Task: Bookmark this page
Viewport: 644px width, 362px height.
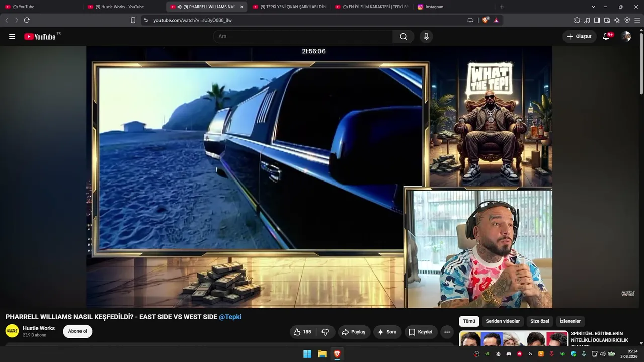Action: (x=133, y=20)
